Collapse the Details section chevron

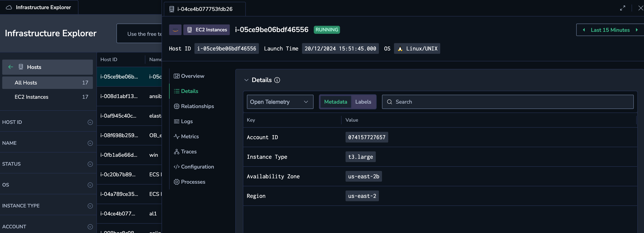246,80
